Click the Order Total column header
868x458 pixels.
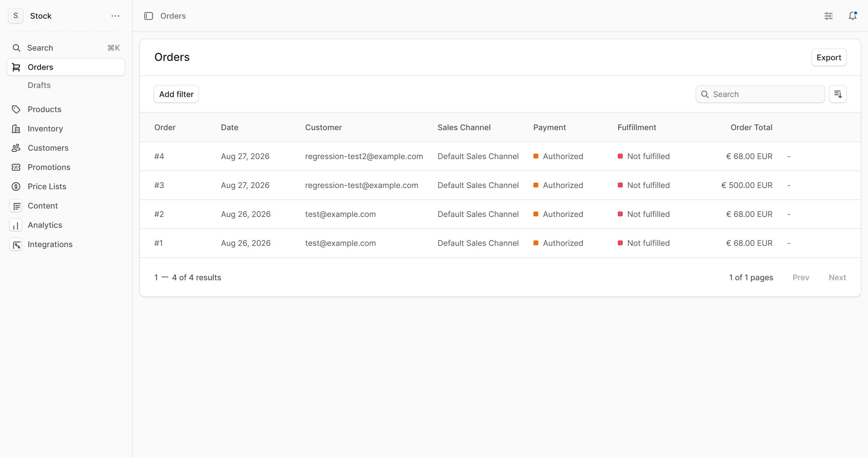coord(751,127)
